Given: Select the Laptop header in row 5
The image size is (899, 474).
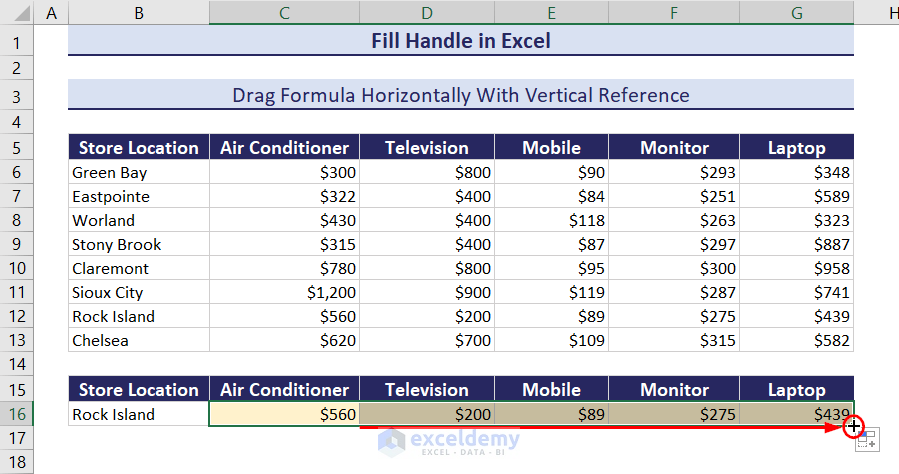Looking at the screenshot, I should click(797, 148).
